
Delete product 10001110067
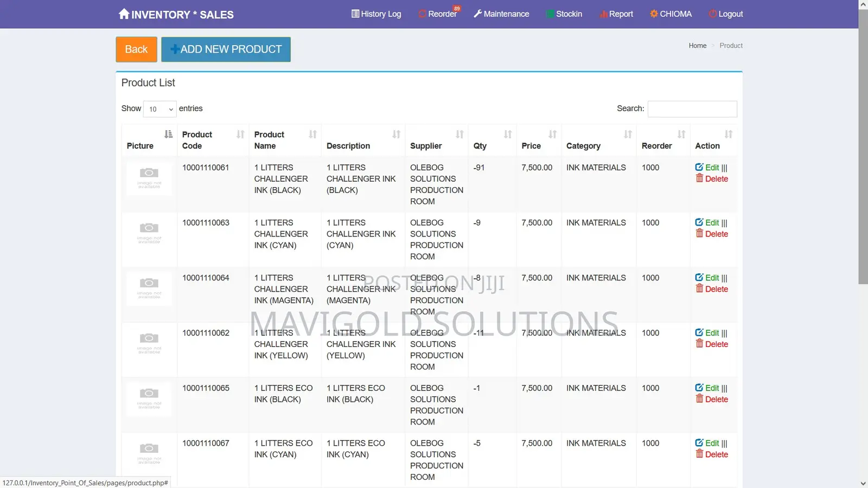712,454
